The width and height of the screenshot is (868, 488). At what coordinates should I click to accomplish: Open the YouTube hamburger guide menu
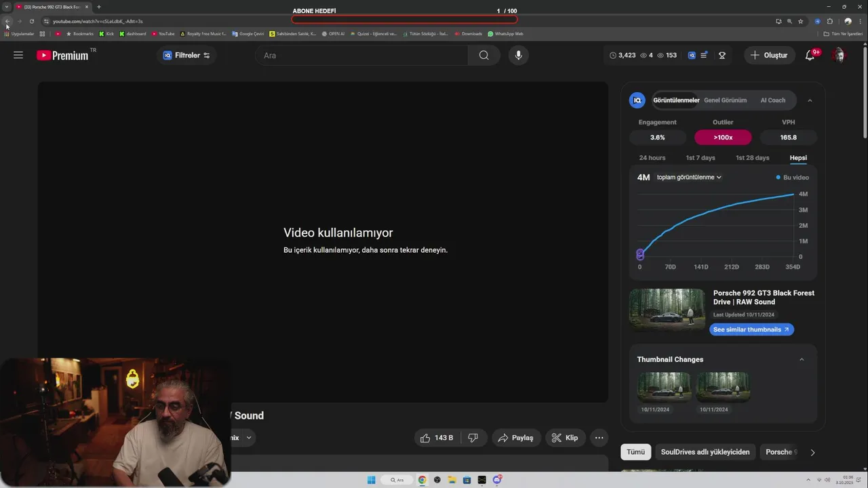[18, 56]
